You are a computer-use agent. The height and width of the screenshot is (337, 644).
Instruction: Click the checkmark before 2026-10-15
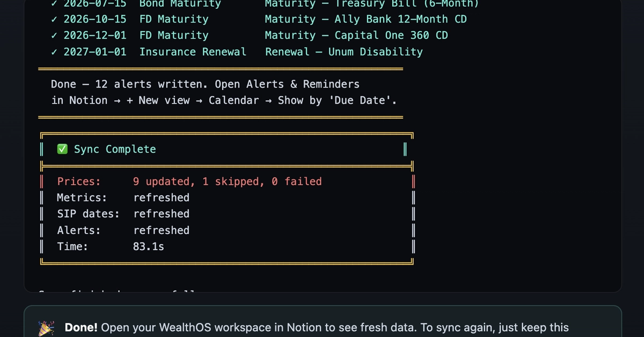click(54, 19)
